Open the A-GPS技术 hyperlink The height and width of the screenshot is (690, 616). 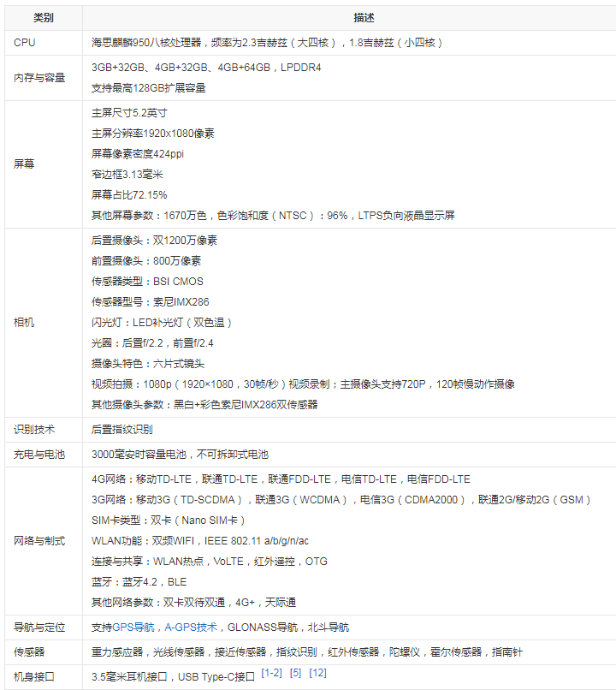pos(191,627)
